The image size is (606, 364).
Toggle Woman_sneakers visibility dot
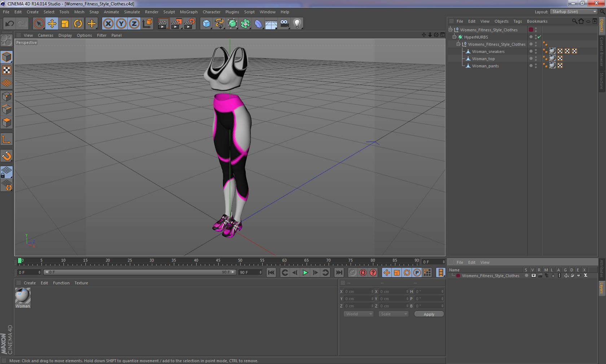(x=531, y=51)
